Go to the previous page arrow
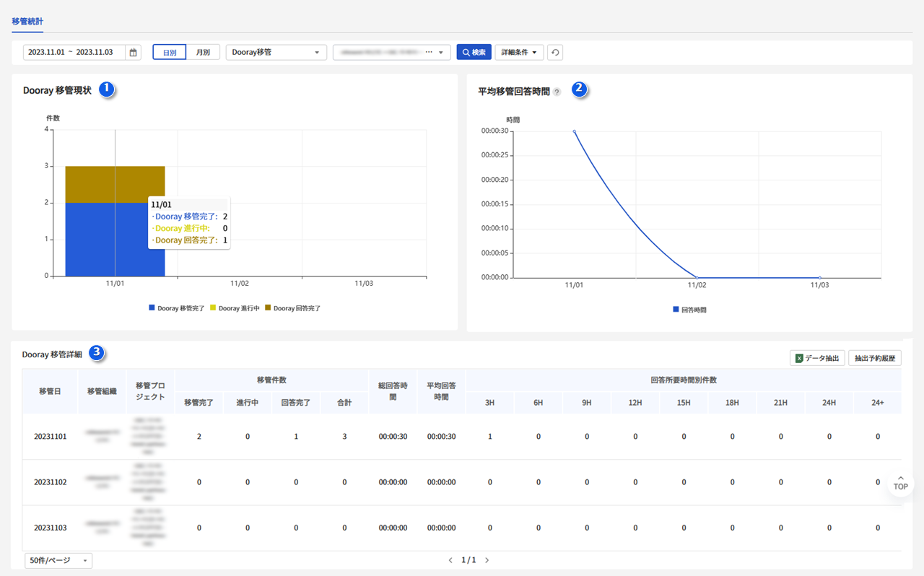Viewport: 924px width, 576px height. [x=451, y=560]
